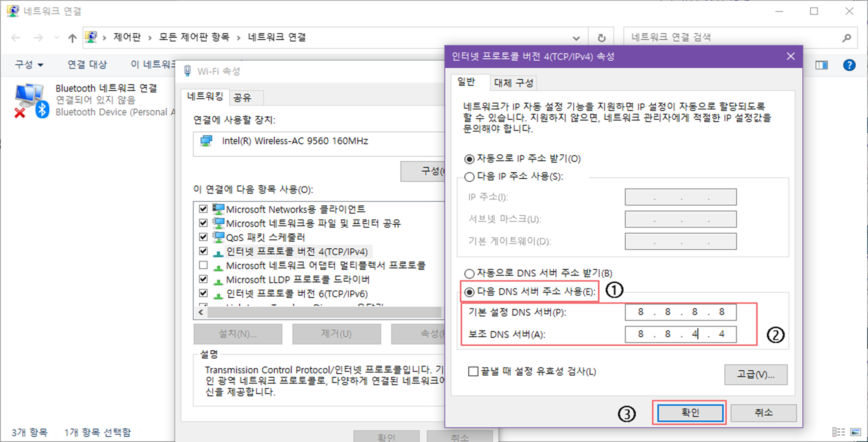Image resolution: width=868 pixels, height=442 pixels.
Task: Enable validate settings upon exit checkbox
Action: 473,372
